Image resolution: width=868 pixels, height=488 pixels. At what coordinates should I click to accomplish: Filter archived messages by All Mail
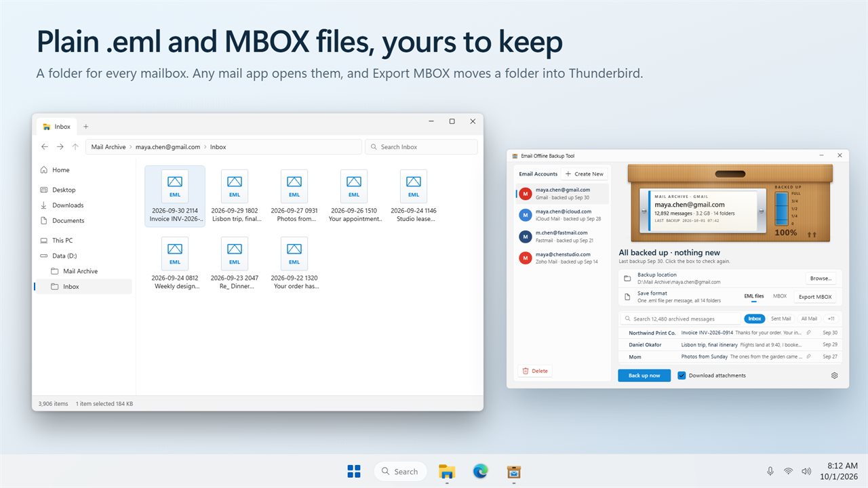pos(809,319)
